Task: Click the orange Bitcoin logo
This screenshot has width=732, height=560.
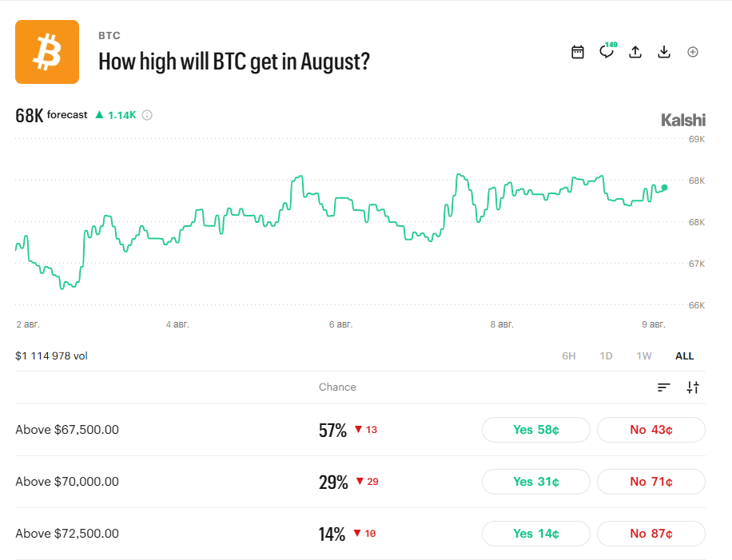Action: 47,52
